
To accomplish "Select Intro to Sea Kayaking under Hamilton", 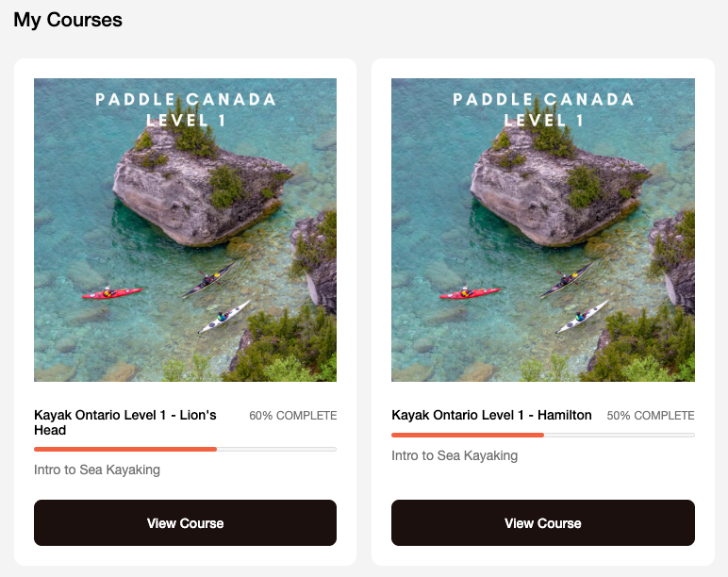I will point(455,455).
